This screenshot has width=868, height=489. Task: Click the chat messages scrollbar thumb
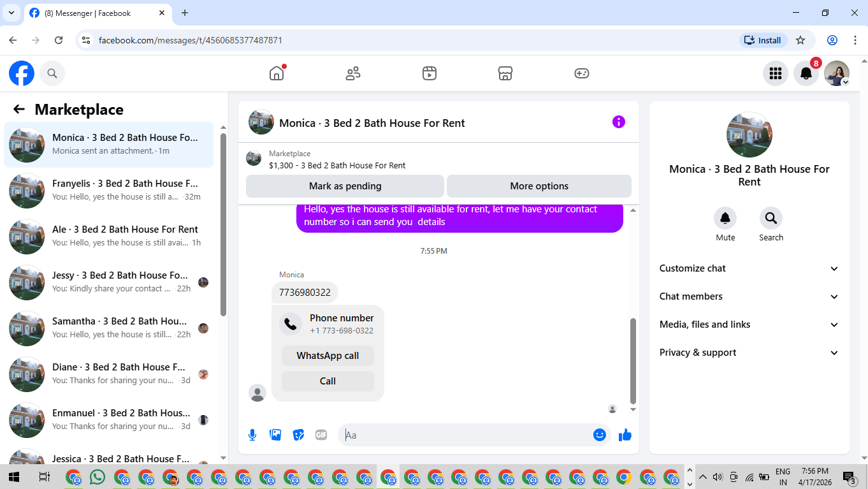(633, 360)
